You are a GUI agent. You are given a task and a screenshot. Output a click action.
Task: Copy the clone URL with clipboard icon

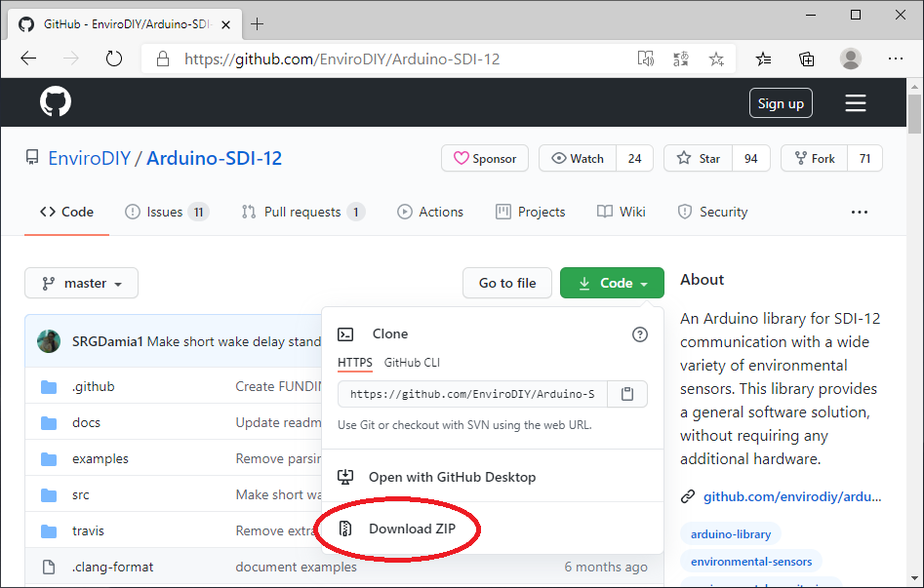[627, 394]
